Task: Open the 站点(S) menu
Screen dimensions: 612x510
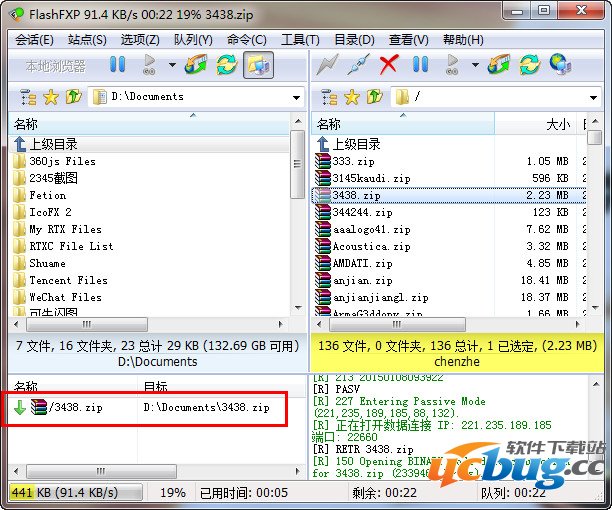Action: coord(87,40)
